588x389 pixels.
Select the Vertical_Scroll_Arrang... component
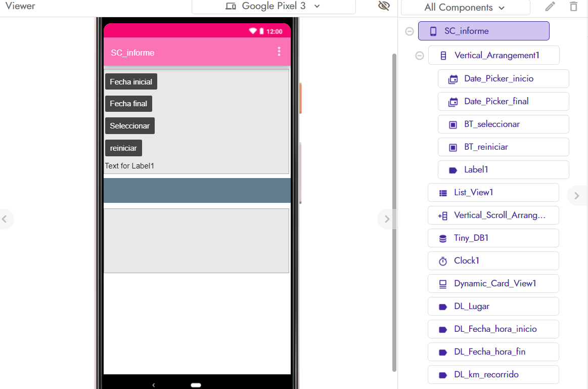[493, 215]
